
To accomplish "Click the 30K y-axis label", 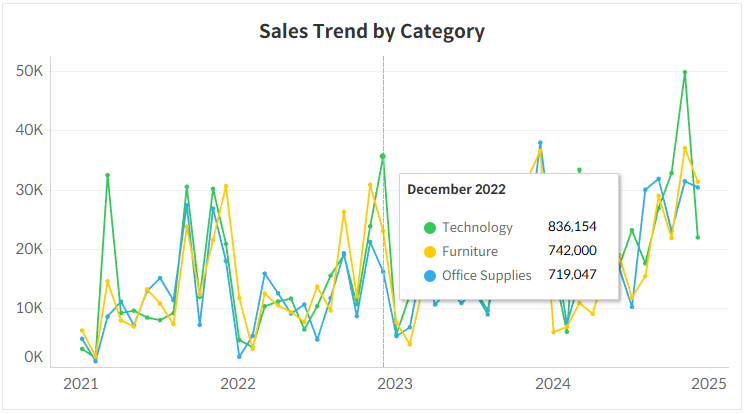I will click(29, 190).
